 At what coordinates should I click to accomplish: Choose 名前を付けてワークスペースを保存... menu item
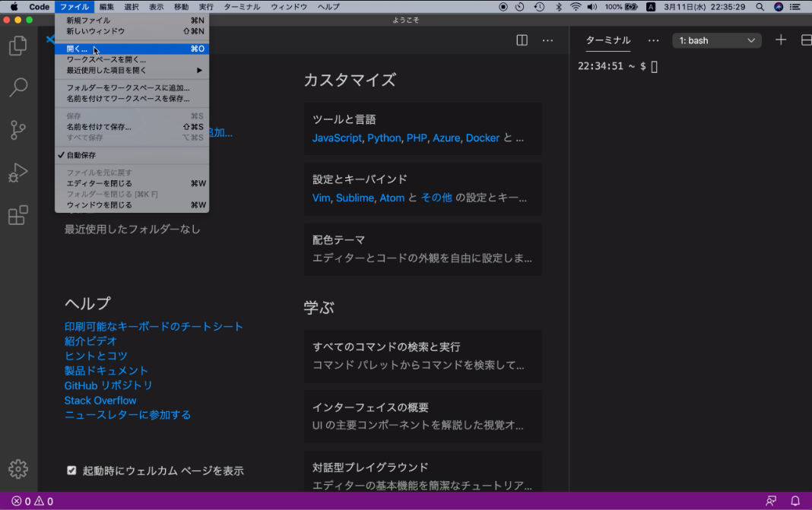tap(132, 98)
